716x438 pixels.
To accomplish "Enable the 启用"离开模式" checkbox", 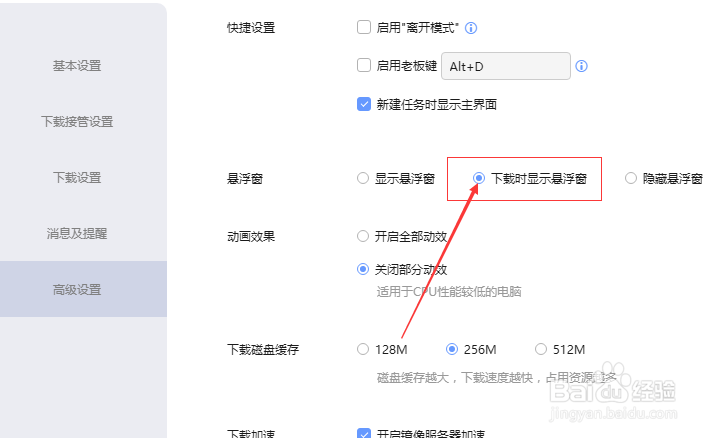I will (x=364, y=27).
